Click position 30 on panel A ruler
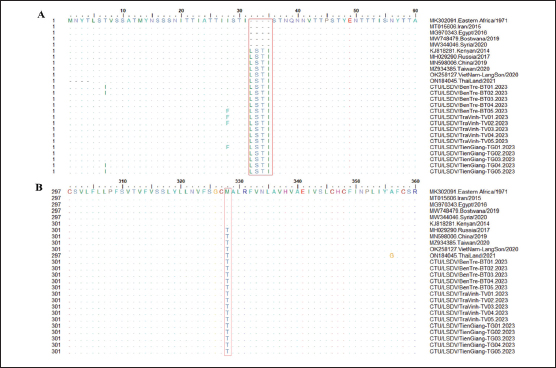 (x=239, y=11)
